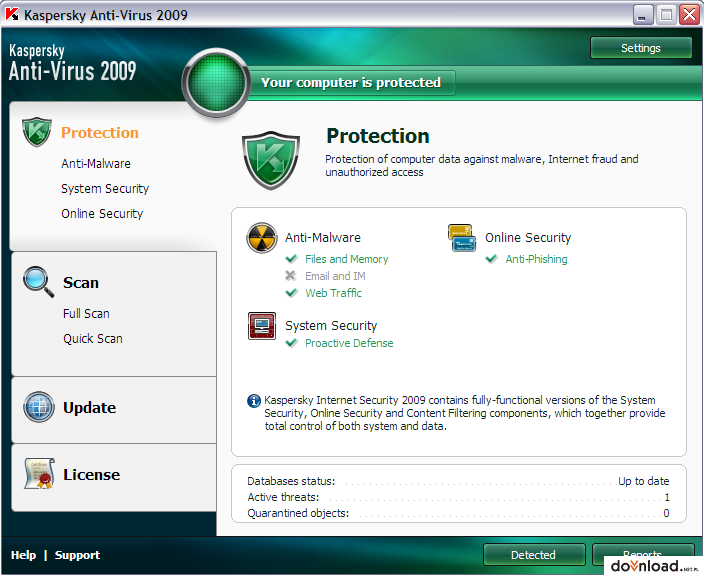Image resolution: width=704 pixels, height=575 pixels.
Task: Click the Web Traffic checkmark
Action: (291, 293)
